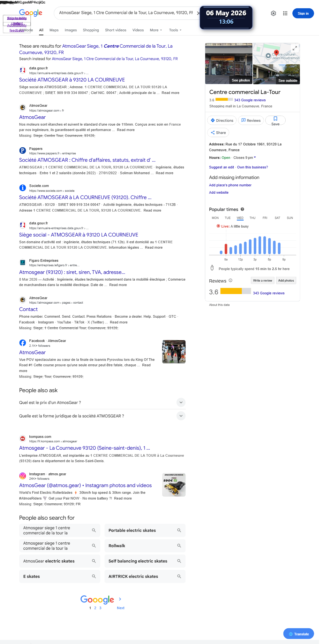Screen dimensions: 323x644
Task: Click the kompass.com site favicon
Action: [23, 438]
